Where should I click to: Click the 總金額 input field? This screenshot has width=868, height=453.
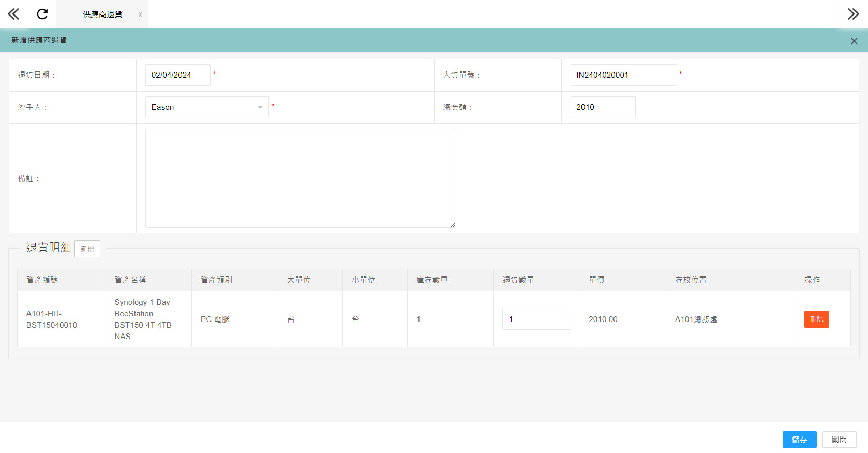(x=602, y=107)
